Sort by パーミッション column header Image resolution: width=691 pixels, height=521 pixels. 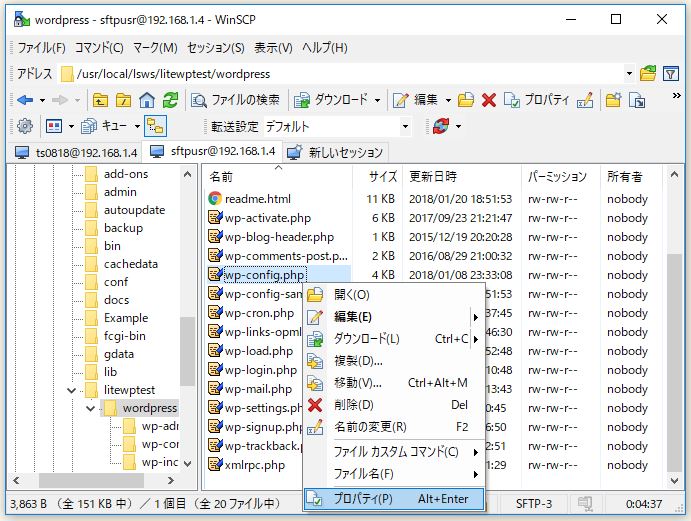point(561,177)
